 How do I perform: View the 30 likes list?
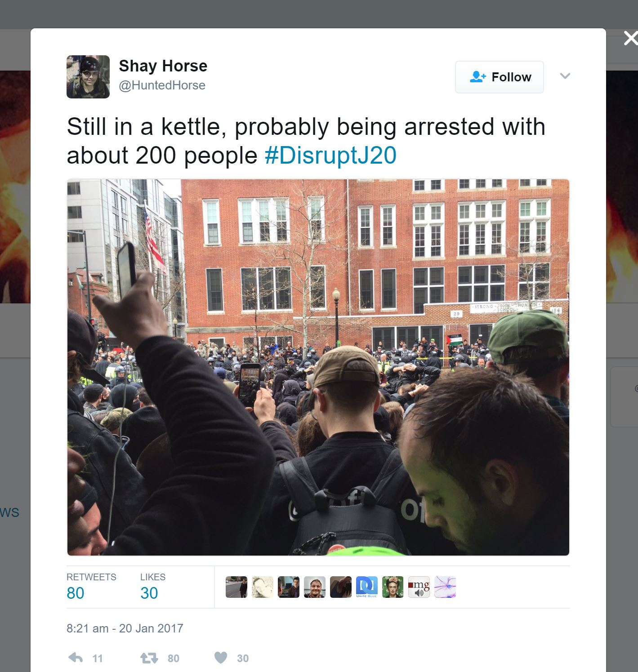pyautogui.click(x=152, y=587)
